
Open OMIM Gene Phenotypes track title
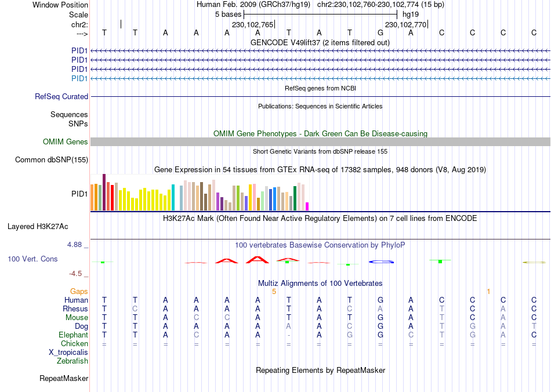click(x=320, y=133)
